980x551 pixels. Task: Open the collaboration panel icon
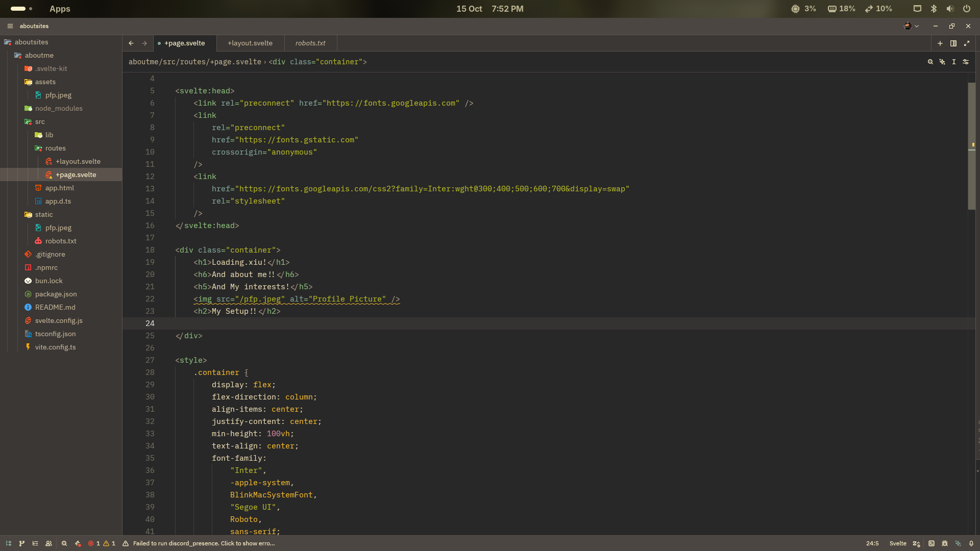coord(48,543)
